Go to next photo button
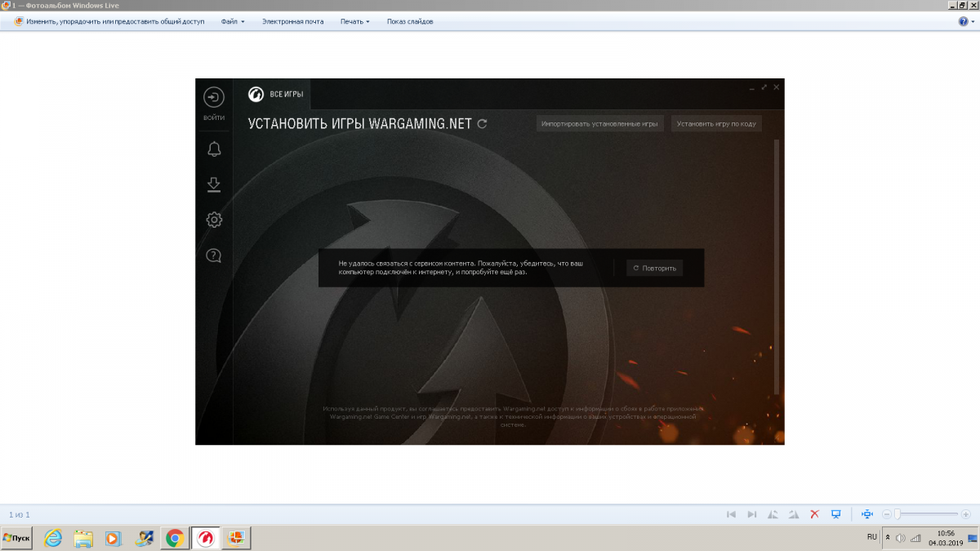This screenshot has width=980, height=551. tap(751, 514)
